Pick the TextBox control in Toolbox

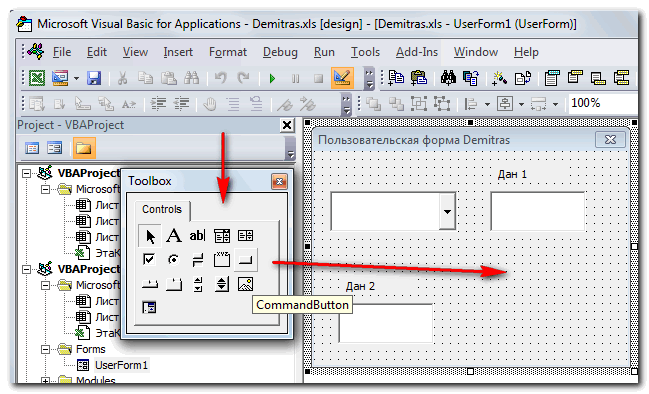click(197, 236)
